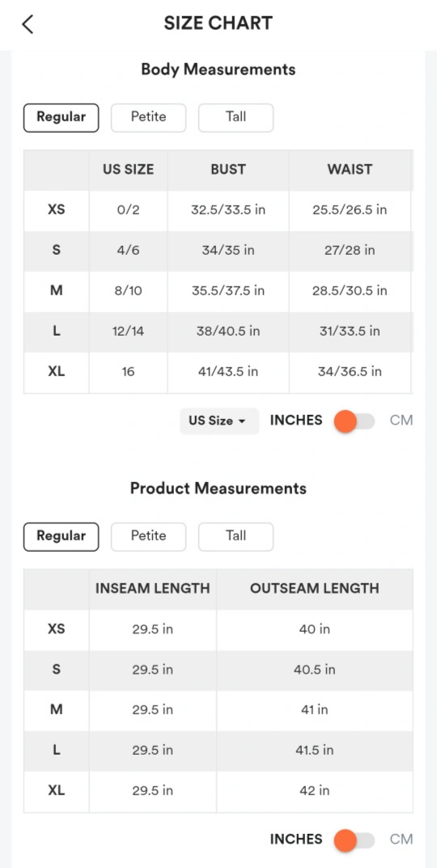Go back using the back arrow
Screen dimensions: 437x868
coord(28,24)
